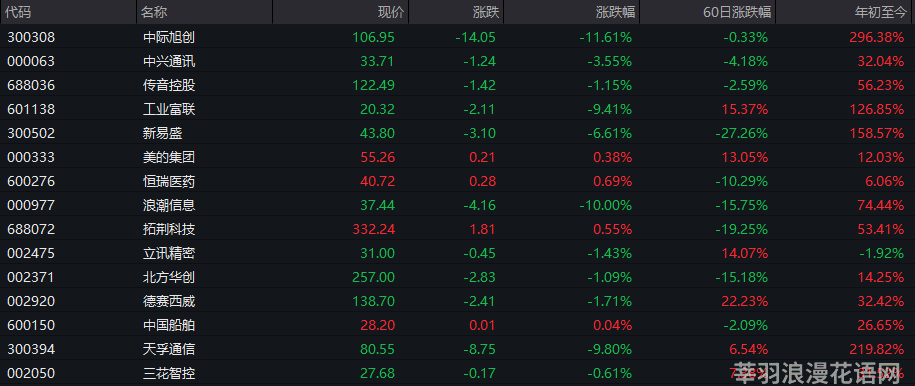Viewport: 915px width, 386px height.
Task: Click year-to-date value -1.92% of 立讯精密
Action: tap(881, 253)
